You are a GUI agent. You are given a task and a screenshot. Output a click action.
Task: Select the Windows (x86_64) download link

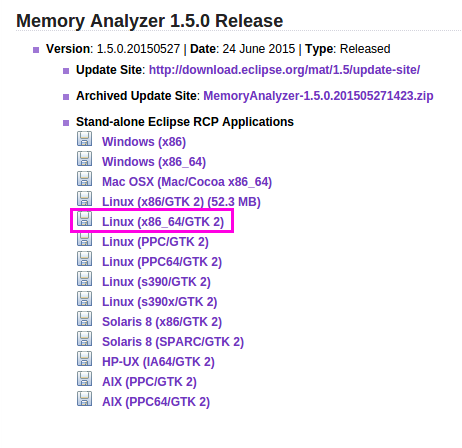(154, 162)
